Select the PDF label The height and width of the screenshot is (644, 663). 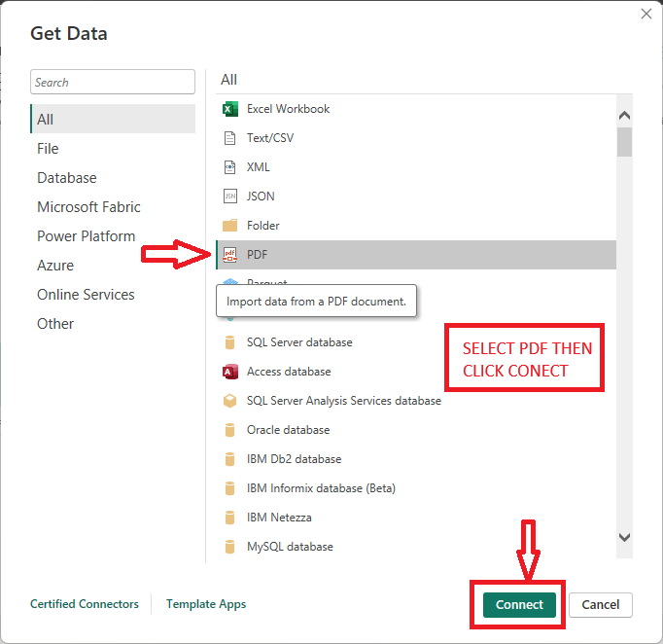[257, 255]
